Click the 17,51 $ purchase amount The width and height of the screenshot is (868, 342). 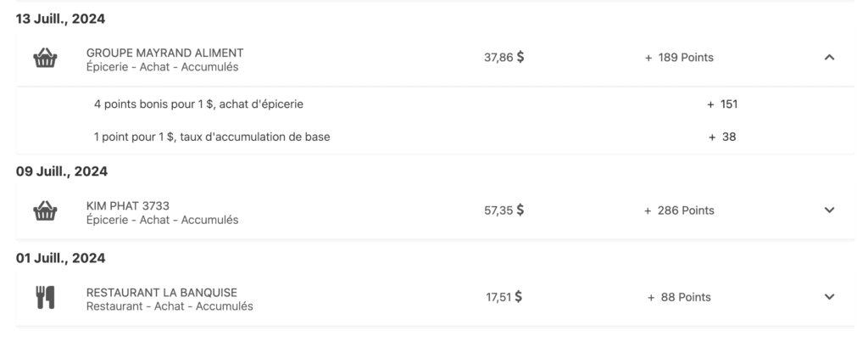(504, 297)
